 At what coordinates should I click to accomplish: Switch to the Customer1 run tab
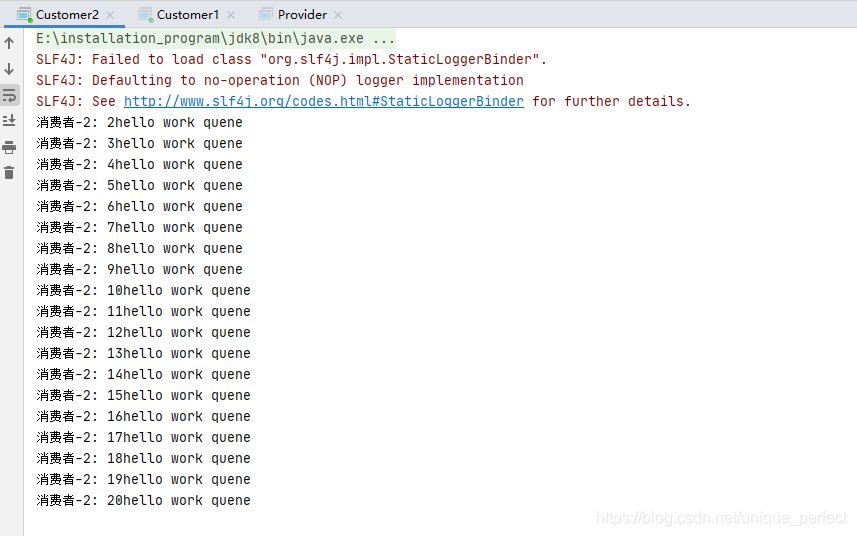point(187,14)
